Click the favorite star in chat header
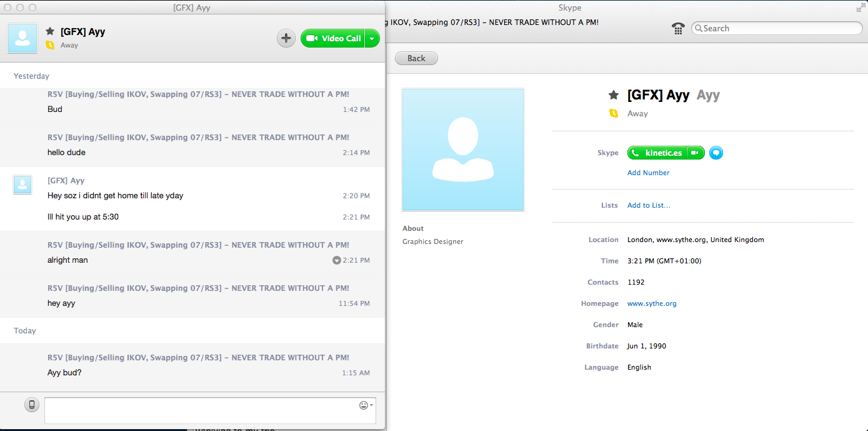 click(50, 31)
